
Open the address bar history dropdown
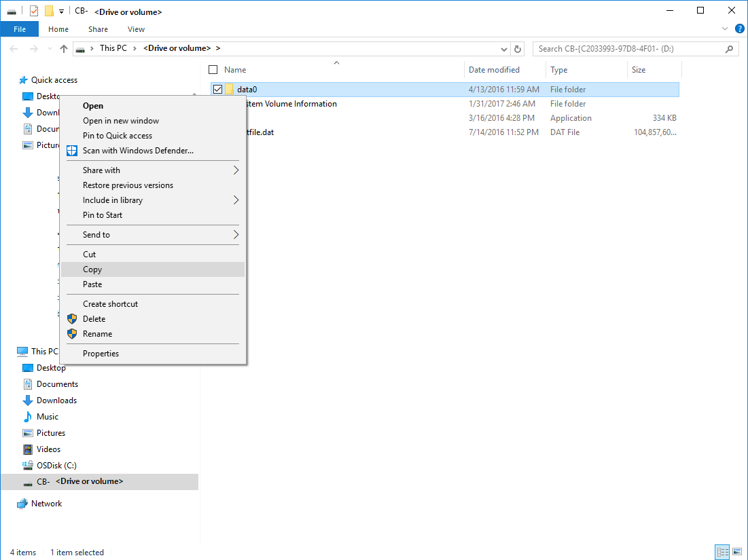coord(503,48)
